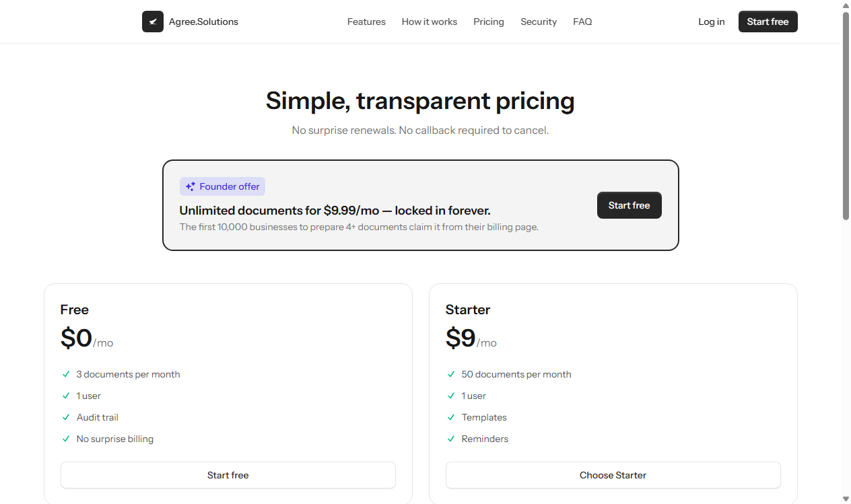This screenshot has width=851, height=504.
Task: Click checkmark icon next to 50 documents per month
Action: click(x=451, y=374)
